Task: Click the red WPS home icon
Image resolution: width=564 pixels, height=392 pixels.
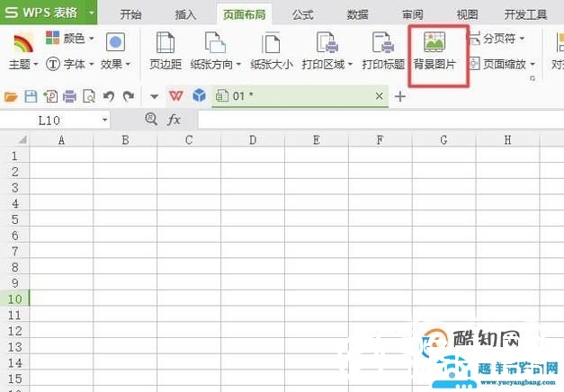Action: 176,95
